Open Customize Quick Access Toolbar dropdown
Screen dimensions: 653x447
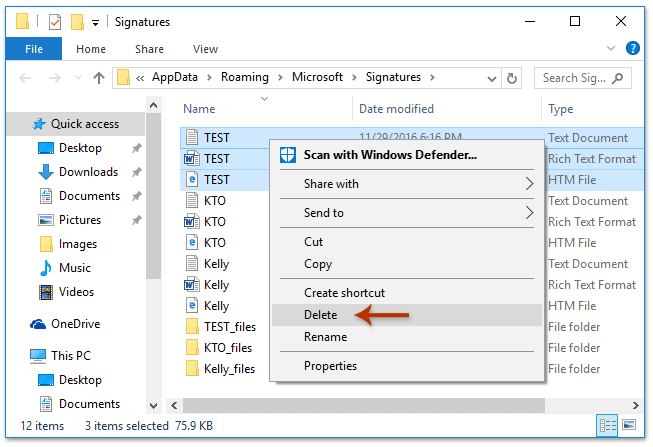coord(95,23)
